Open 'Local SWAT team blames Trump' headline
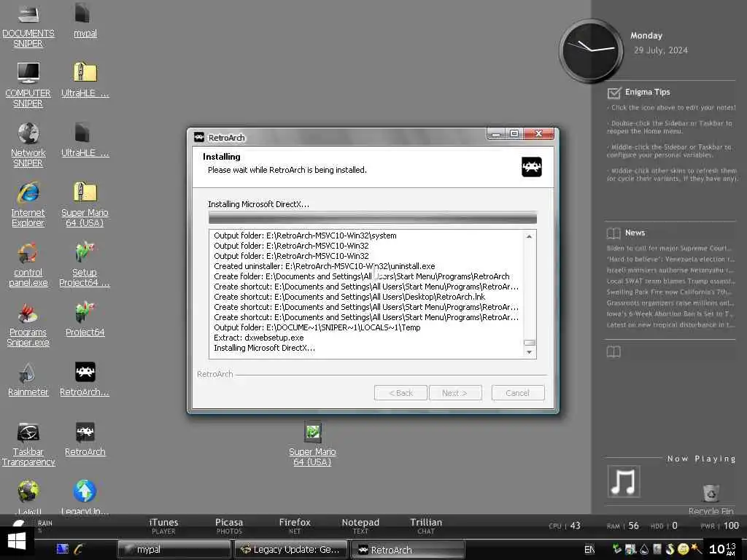Image resolution: width=747 pixels, height=560 pixels. [670, 281]
